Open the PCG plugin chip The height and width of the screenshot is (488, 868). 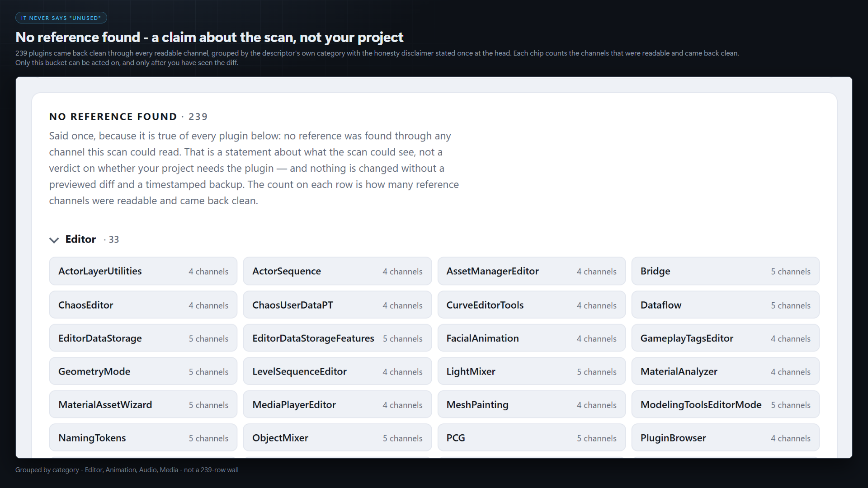(532, 438)
